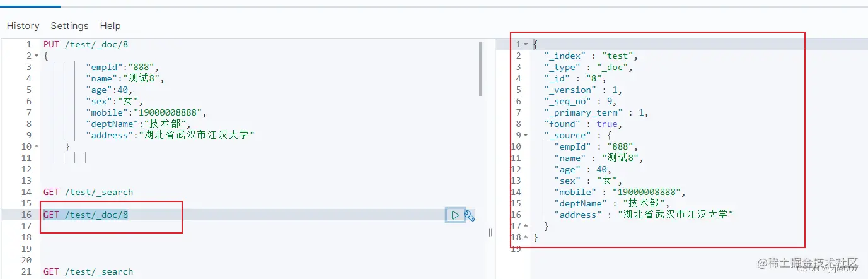Collapse the response root object at line 1
The image size is (868, 279).
[526, 45]
